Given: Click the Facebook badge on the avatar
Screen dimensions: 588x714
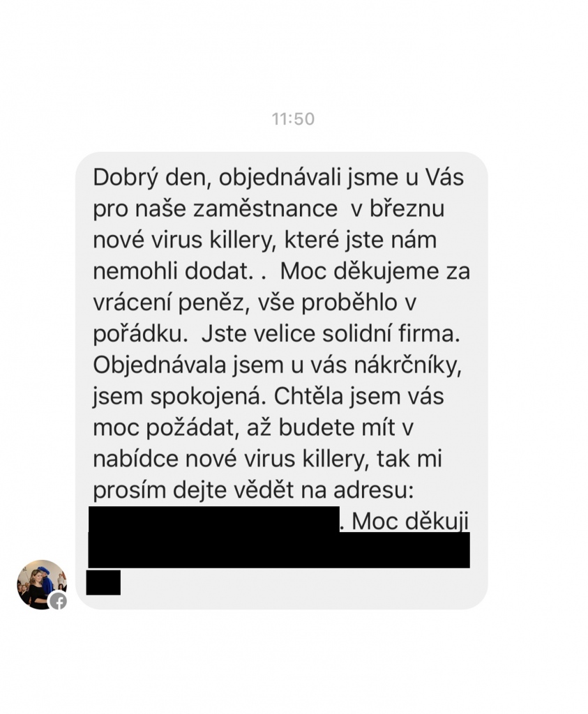Looking at the screenshot, I should (59, 601).
